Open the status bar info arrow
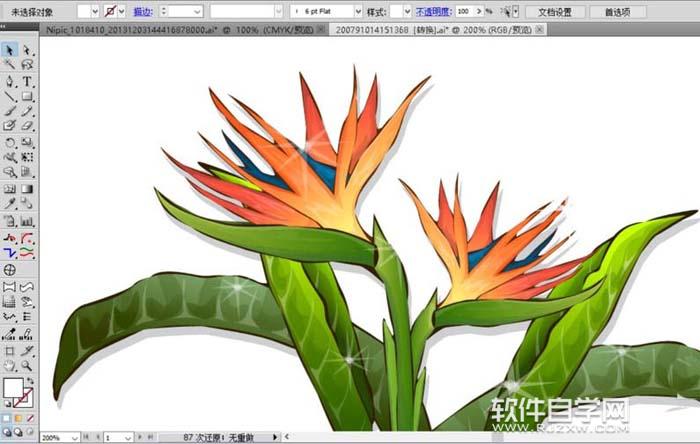The image size is (700, 444). click(x=275, y=437)
